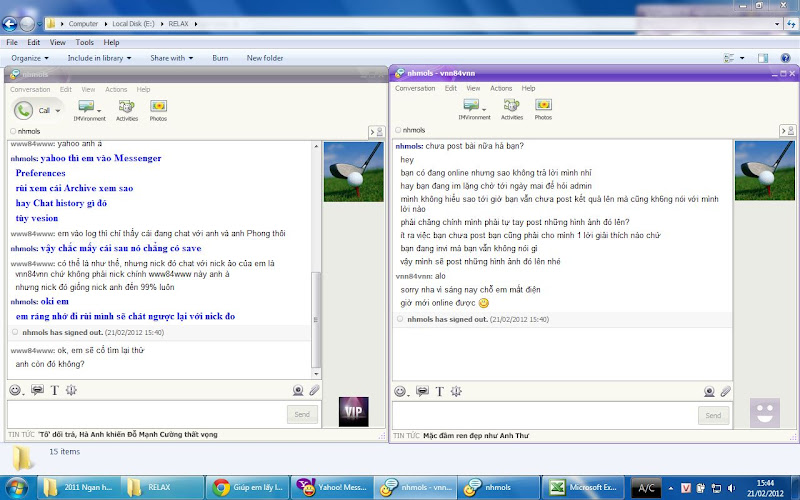The height and width of the screenshot is (500, 800).
Task: Open text formatting T icon in left chat
Action: pyautogui.click(x=55, y=390)
